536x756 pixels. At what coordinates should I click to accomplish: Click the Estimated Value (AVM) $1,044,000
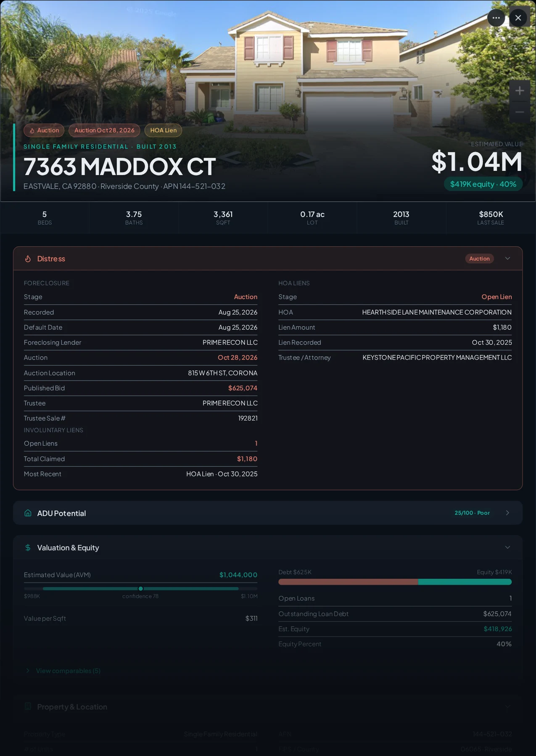(x=238, y=575)
